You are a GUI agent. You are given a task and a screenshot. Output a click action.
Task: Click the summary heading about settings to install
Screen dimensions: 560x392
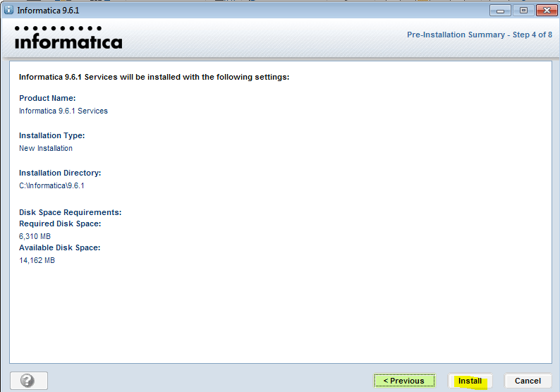tap(154, 77)
